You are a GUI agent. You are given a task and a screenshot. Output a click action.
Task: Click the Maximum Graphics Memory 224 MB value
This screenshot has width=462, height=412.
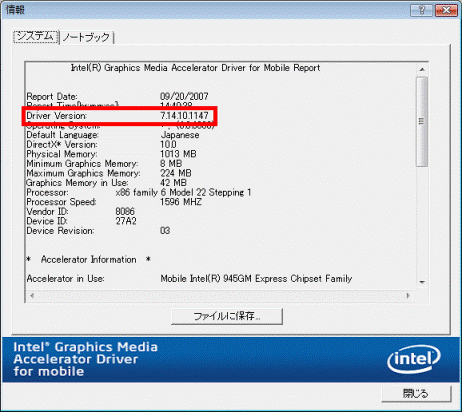176,173
